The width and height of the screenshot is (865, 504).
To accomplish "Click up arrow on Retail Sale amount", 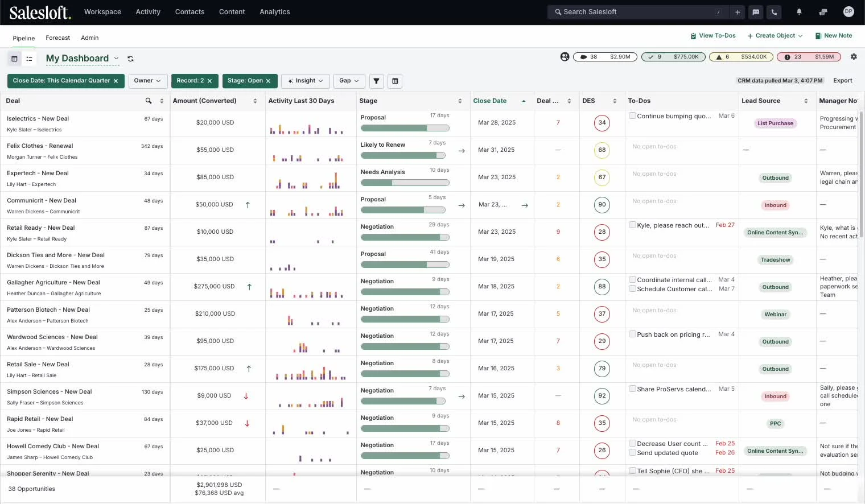I will (249, 369).
